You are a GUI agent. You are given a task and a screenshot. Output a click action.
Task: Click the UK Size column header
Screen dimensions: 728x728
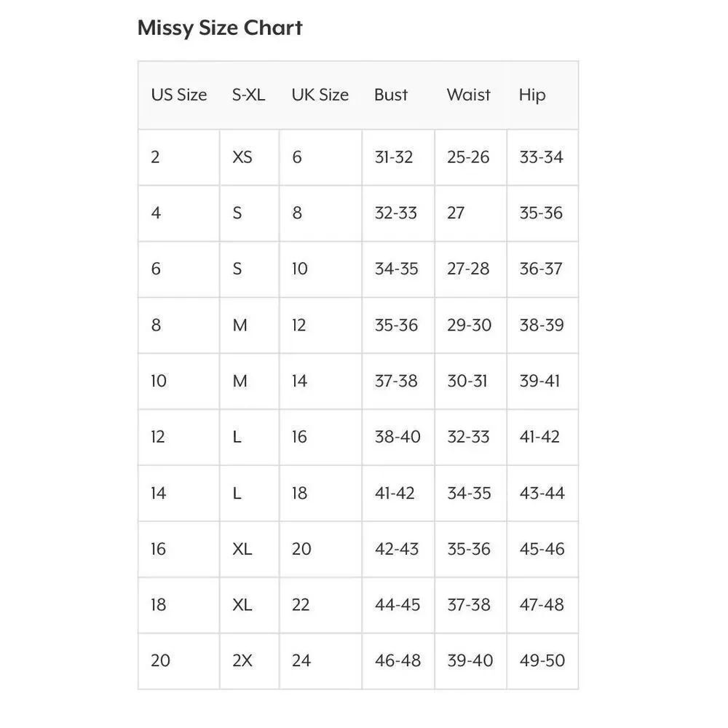[x=320, y=95]
